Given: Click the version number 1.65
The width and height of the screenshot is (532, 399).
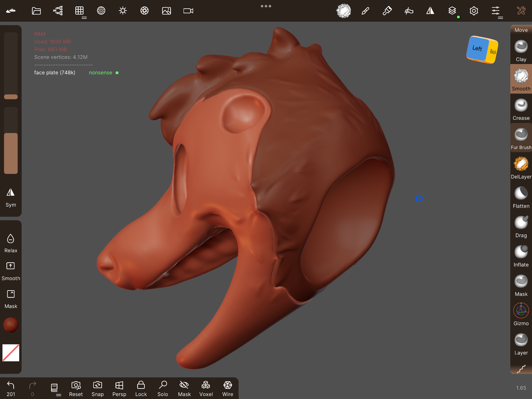Looking at the screenshot, I should pyautogui.click(x=521, y=388).
